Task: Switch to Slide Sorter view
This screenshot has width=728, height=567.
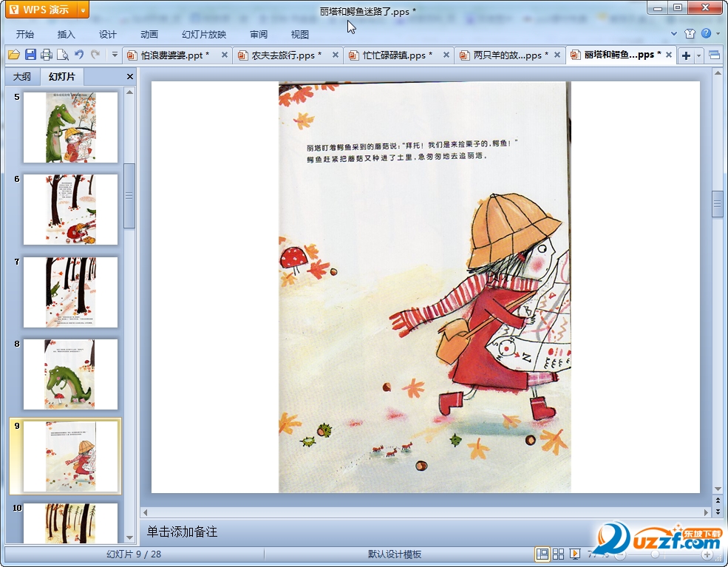Action: [x=558, y=554]
